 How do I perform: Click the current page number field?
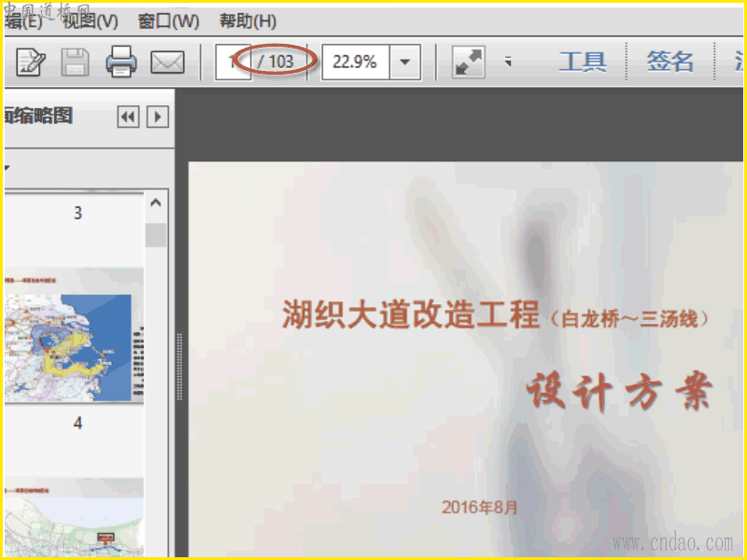pos(233,62)
